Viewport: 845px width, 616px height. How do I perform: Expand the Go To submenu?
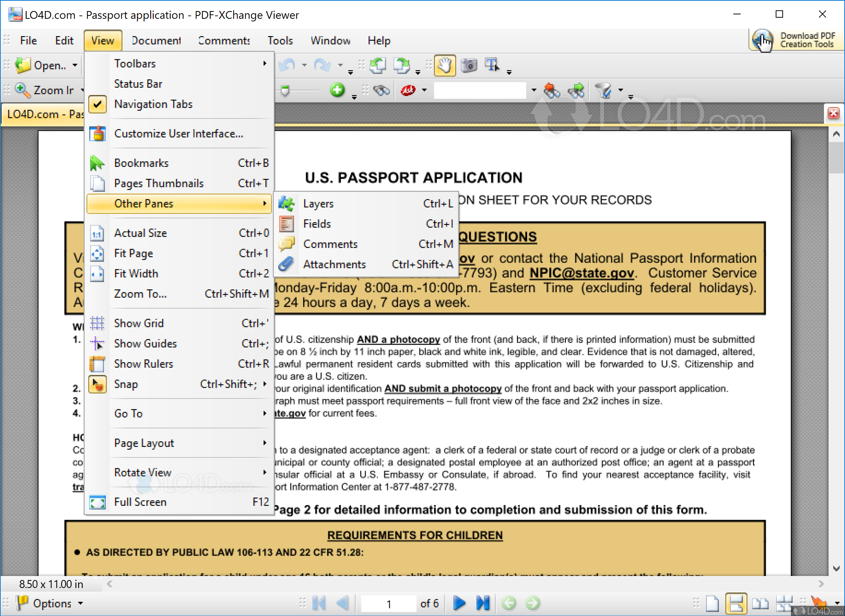(178, 413)
